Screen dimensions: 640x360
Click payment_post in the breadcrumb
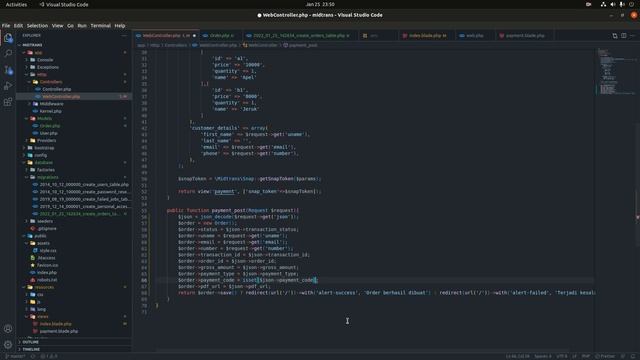(303, 45)
